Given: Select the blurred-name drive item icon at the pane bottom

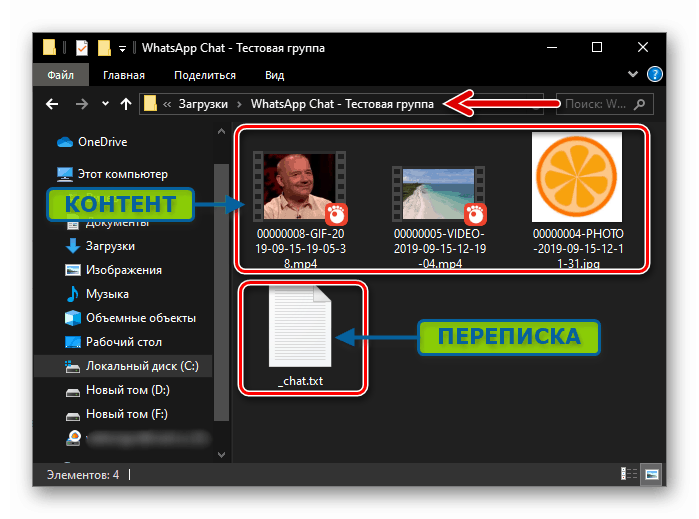Looking at the screenshot, I should [x=74, y=438].
